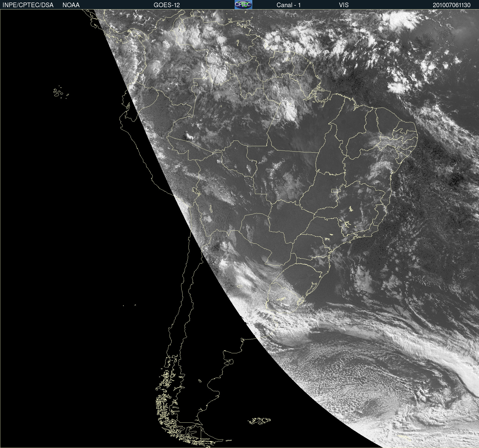Select the 201007061130 timestamp
Screen dimensions: 479x448
pyautogui.click(x=452, y=5)
